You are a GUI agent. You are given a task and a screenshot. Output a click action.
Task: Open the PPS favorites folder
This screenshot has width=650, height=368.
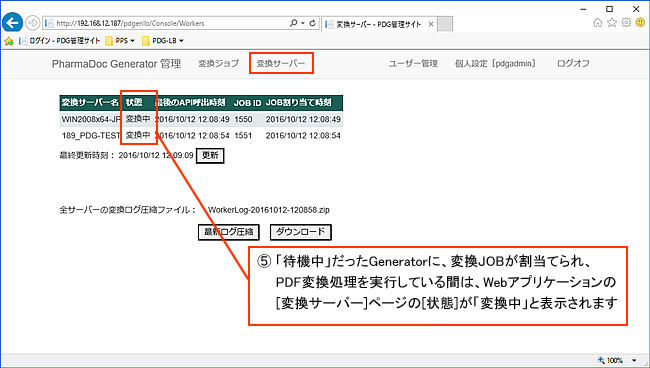pyautogui.click(x=120, y=41)
